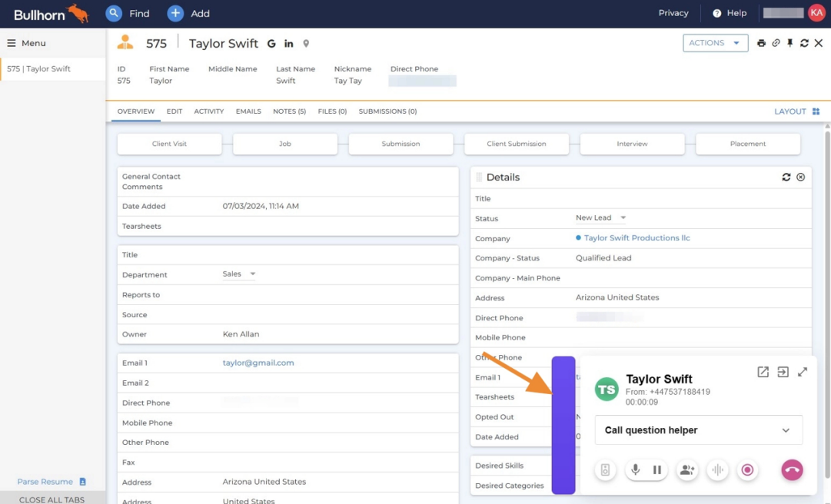Close the Taylor Swift record

[818, 43]
